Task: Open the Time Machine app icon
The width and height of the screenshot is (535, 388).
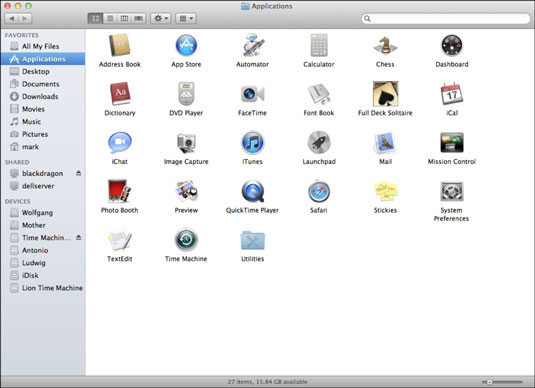Action: (x=186, y=240)
